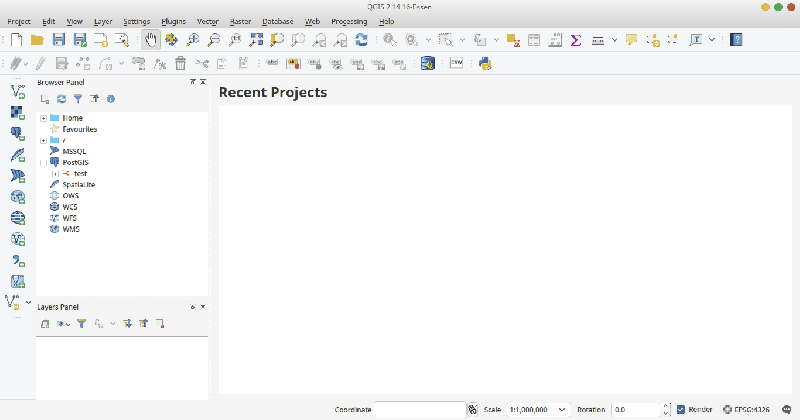Click the Zoom Full extent icon

(256, 40)
